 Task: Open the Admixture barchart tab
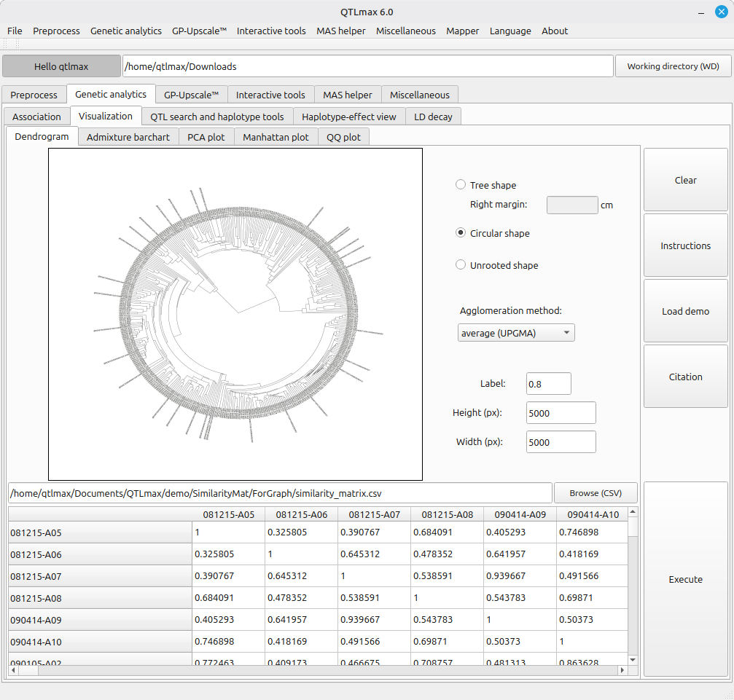[x=128, y=137]
